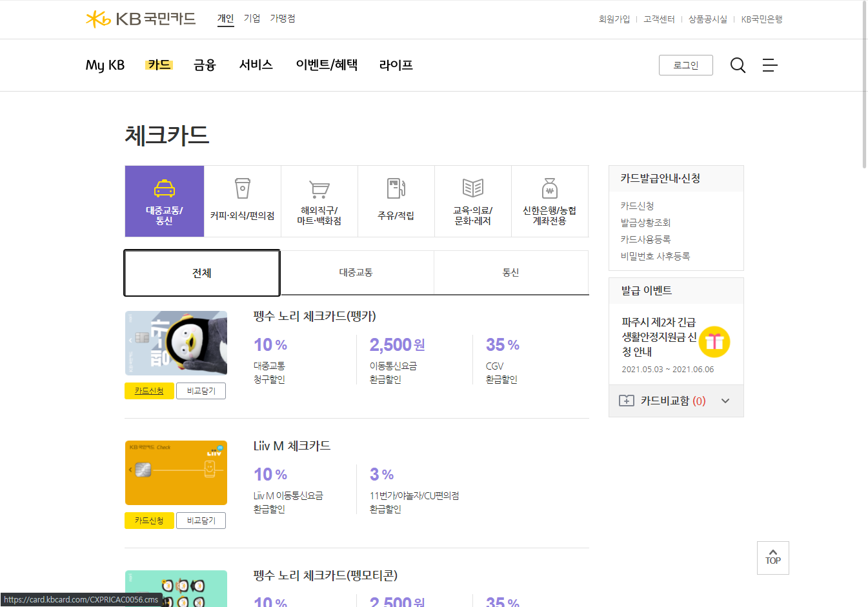Select the taxi icon 대중교통/통신 category

tap(165, 201)
